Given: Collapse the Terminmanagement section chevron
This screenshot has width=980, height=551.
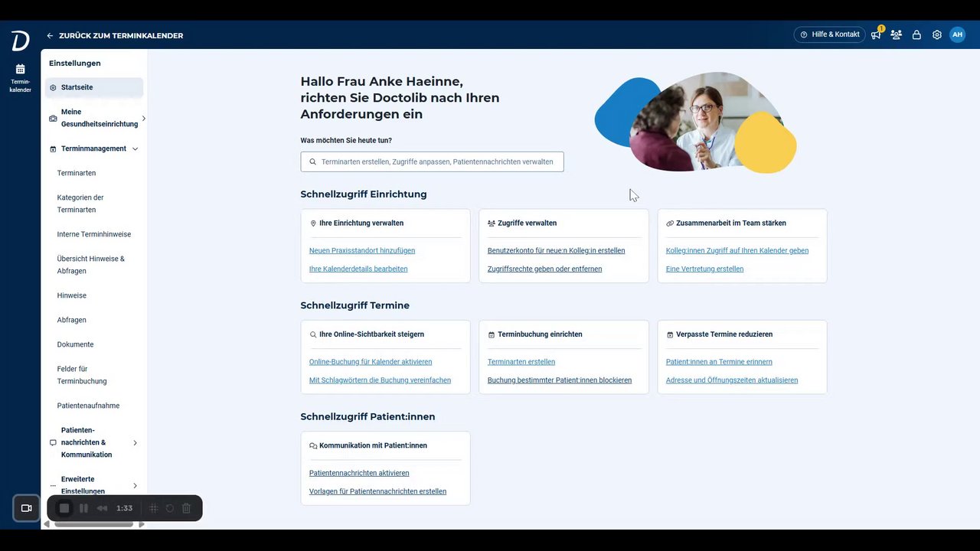Looking at the screenshot, I should click(136, 149).
